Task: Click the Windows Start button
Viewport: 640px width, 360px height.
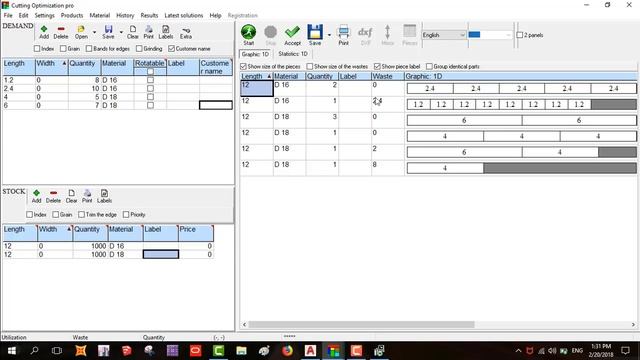Action: click(x=11, y=351)
